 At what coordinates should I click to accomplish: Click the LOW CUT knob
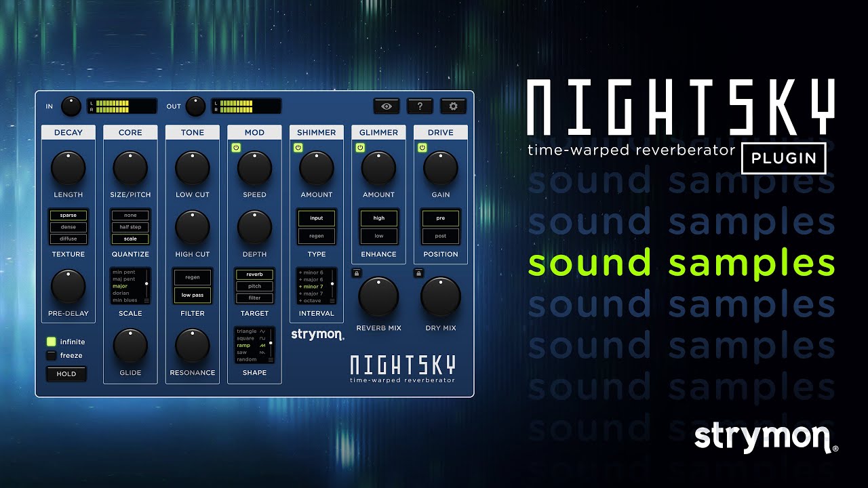pyautogui.click(x=193, y=168)
